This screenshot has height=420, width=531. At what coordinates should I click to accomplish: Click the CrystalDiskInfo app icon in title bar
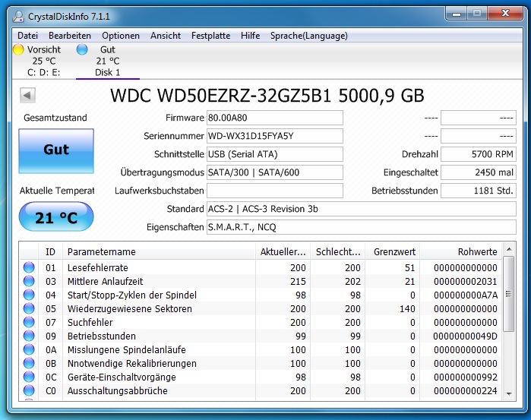point(17,17)
